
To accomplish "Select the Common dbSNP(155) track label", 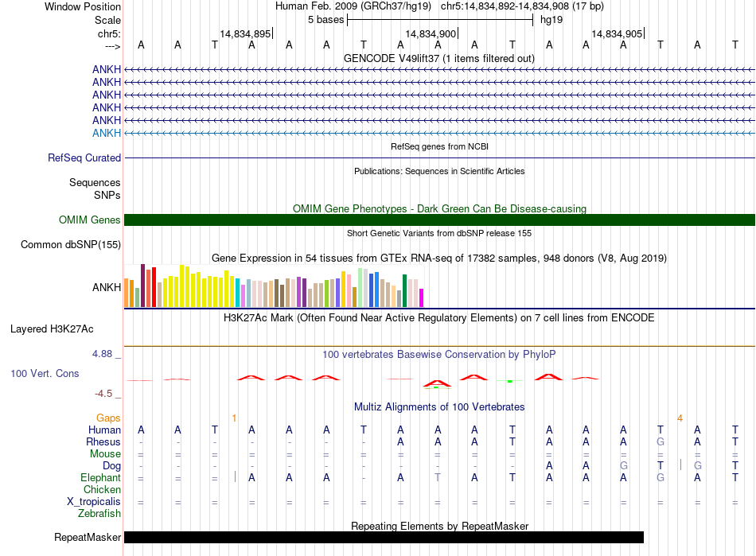I will click(x=70, y=245).
